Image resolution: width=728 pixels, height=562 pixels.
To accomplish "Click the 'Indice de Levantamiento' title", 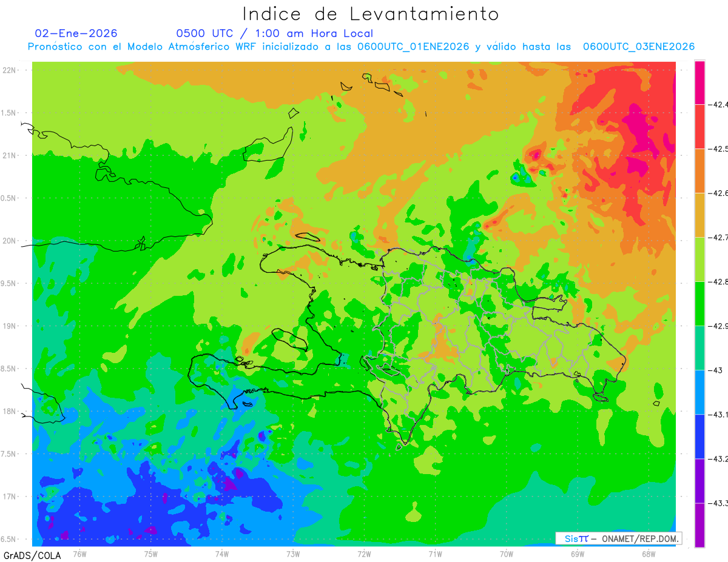I will (x=371, y=13).
